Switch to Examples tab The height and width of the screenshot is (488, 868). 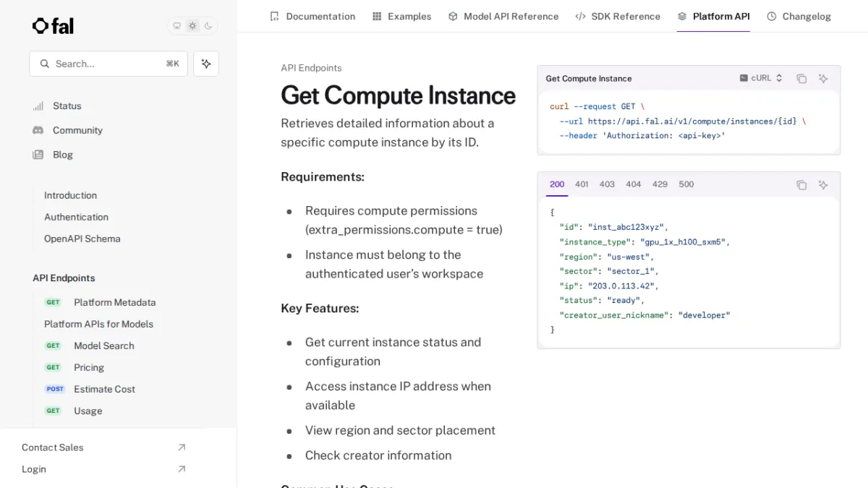pos(401,16)
